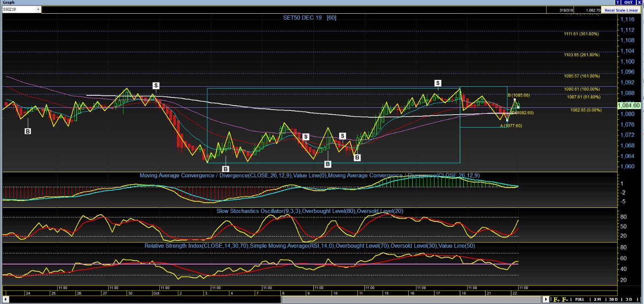Click the T button in title bar

pyautogui.click(x=618, y=3)
